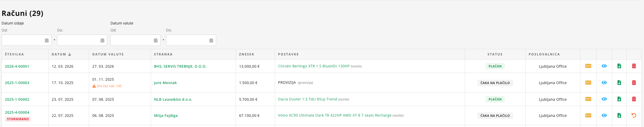Download the Jure Mesnak invoice file
Image resolution: width=644 pixels, height=127 pixels.
(619, 83)
